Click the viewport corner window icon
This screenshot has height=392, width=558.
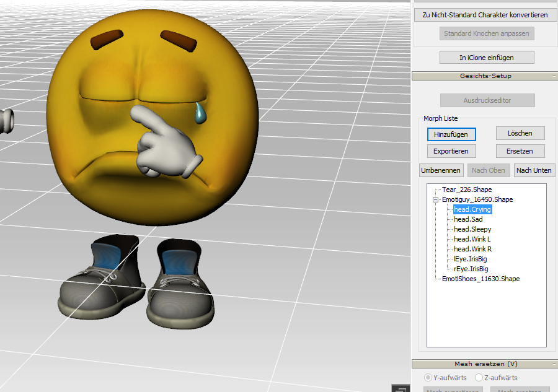(x=401, y=388)
